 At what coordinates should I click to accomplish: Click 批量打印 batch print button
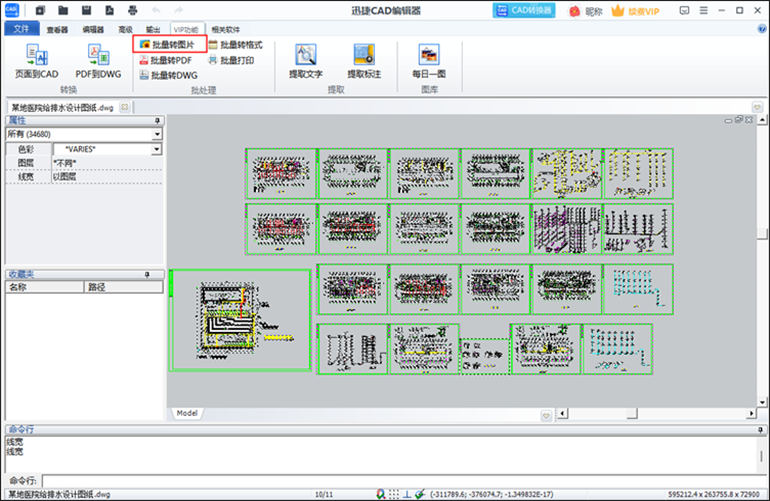(x=232, y=60)
